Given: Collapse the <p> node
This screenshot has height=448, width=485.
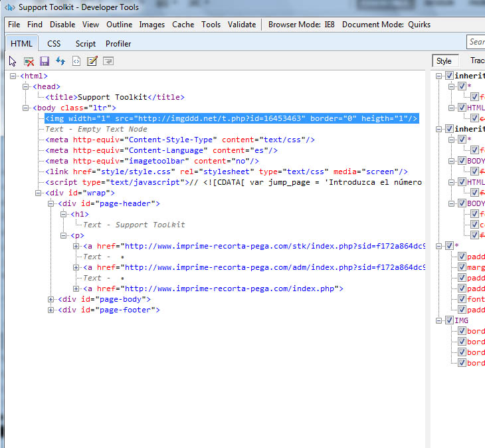Looking at the screenshot, I should [x=63, y=235].
